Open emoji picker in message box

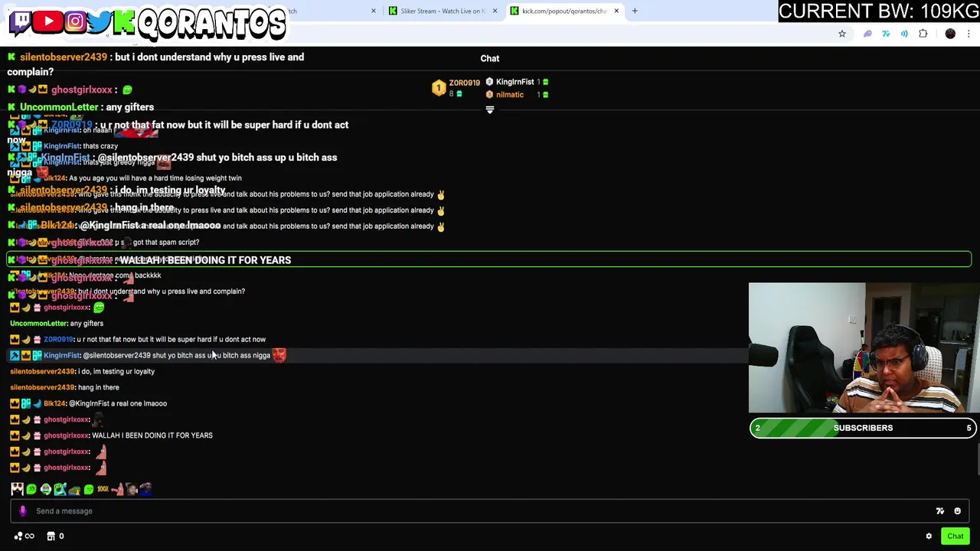pyautogui.click(x=957, y=511)
